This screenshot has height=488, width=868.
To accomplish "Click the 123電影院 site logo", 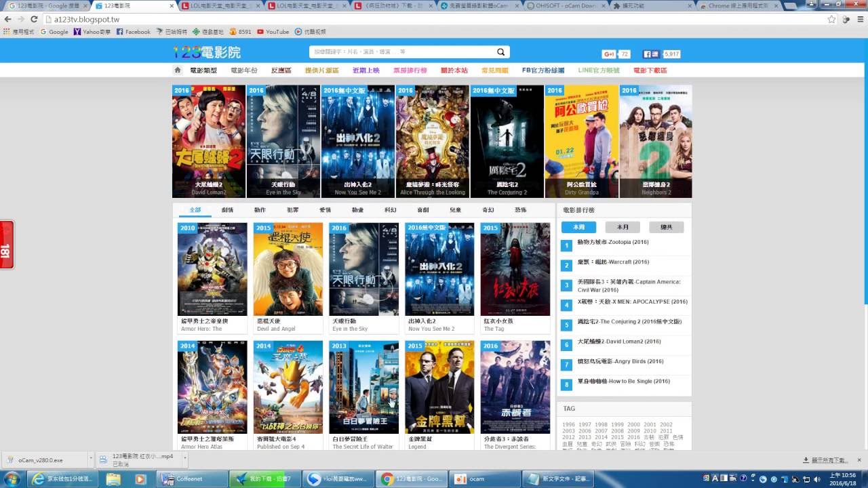I will (207, 52).
